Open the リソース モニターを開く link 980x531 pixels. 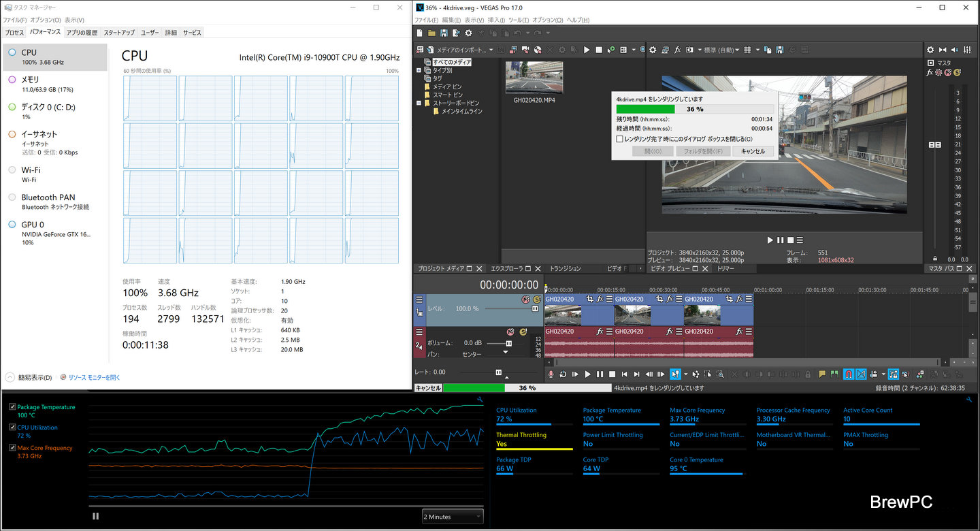[93, 377]
